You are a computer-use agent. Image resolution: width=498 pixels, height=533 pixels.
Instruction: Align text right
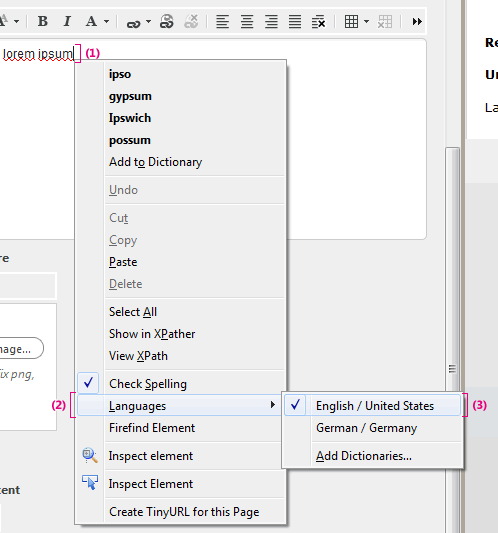coord(271,21)
